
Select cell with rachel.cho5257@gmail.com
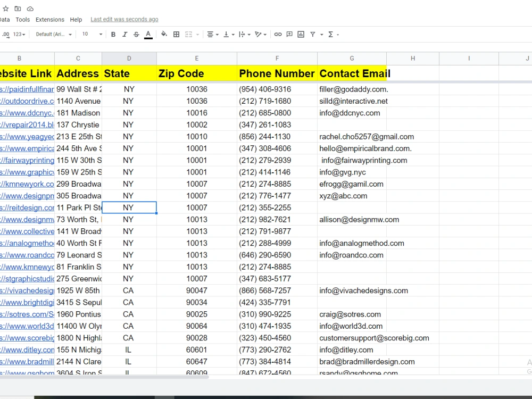[352, 137]
